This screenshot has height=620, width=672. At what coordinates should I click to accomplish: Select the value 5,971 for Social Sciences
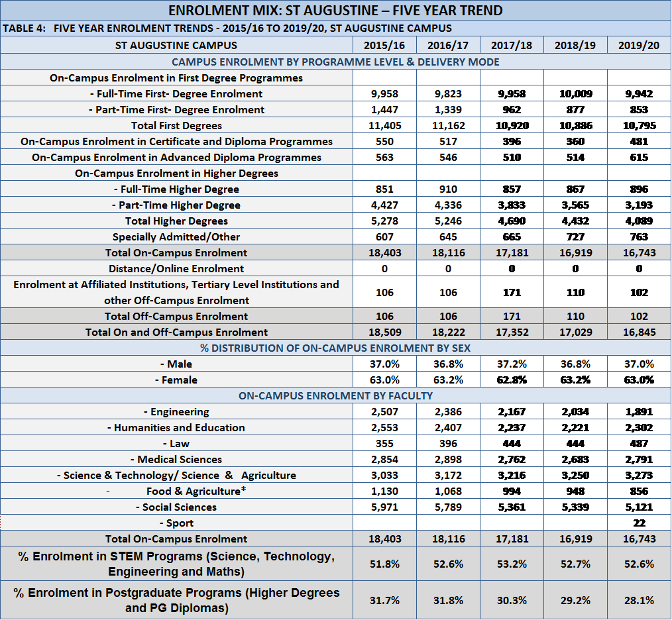pos(384,507)
